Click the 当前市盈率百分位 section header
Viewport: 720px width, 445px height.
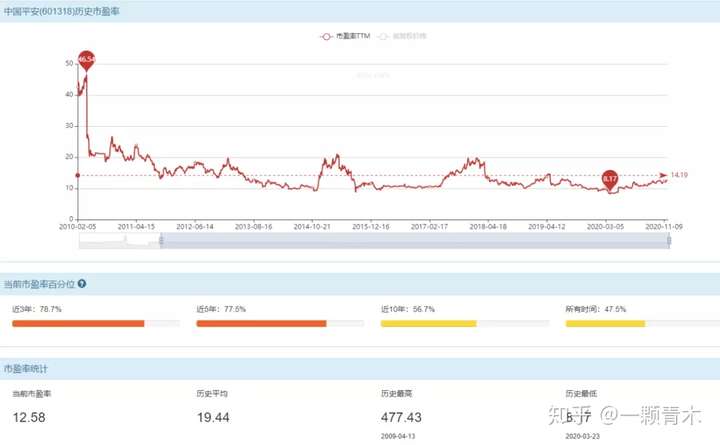pyautogui.click(x=39, y=284)
